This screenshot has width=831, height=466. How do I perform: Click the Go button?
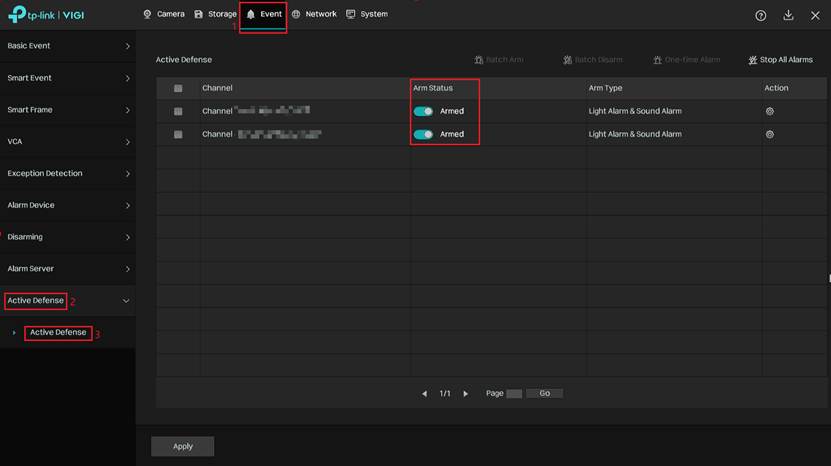(x=544, y=393)
